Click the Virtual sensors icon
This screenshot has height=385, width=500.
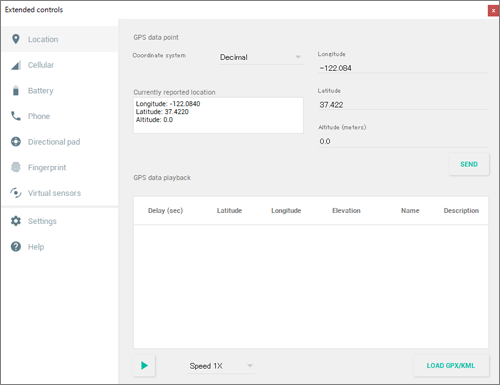16,193
